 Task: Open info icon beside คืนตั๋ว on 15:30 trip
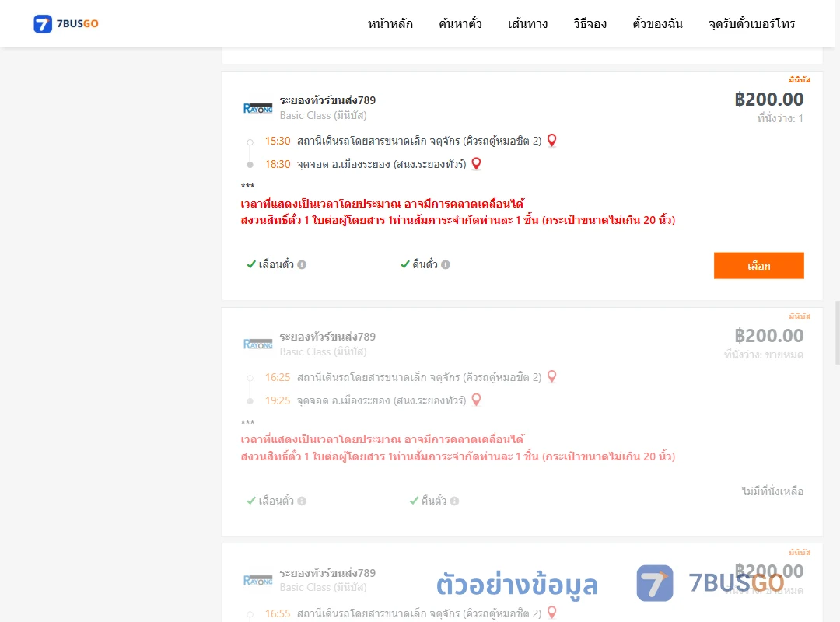pyautogui.click(x=446, y=264)
